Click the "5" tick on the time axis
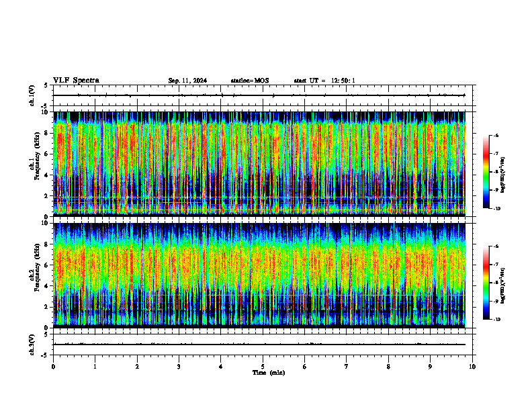 point(263,367)
